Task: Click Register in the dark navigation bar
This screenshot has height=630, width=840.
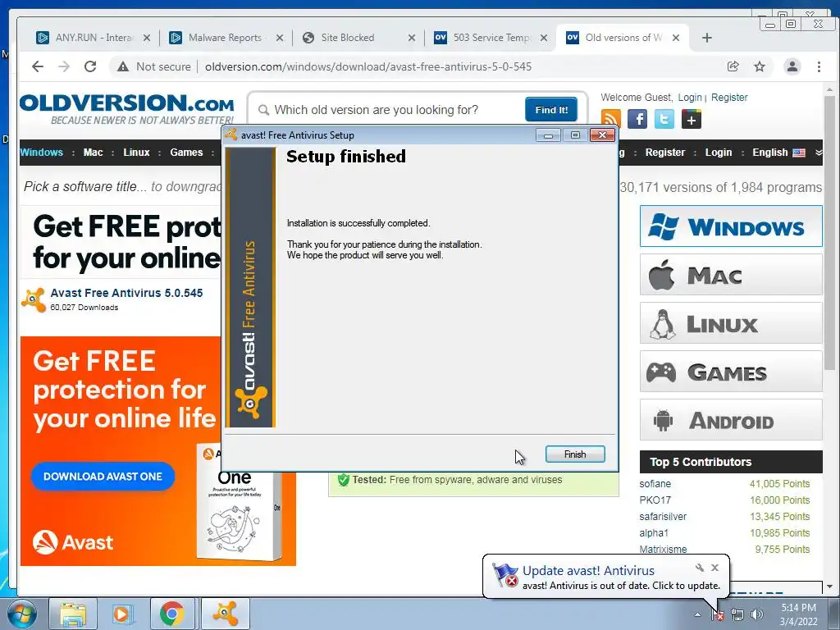Action: (x=664, y=152)
